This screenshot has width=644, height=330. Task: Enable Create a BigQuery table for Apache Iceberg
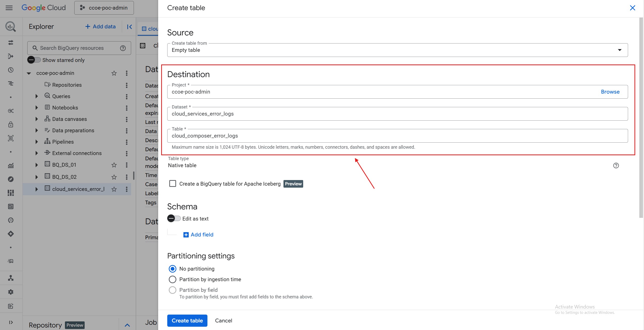tap(173, 184)
